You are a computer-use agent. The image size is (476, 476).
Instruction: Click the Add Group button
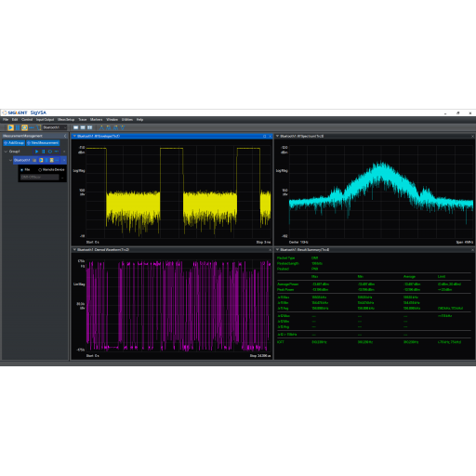[14, 143]
